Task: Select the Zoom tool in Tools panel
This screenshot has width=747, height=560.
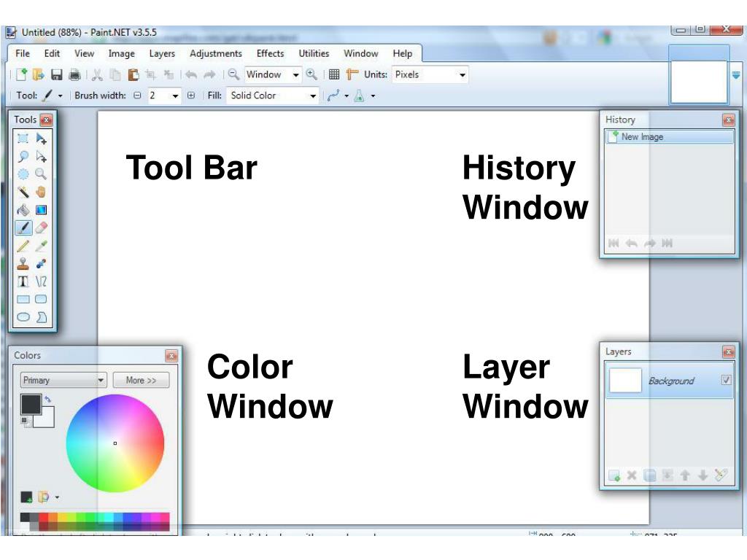Action: click(x=42, y=174)
